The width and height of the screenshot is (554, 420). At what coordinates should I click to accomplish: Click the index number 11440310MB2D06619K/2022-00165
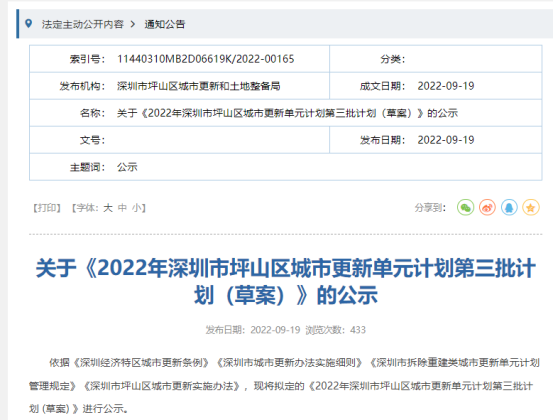click(x=206, y=59)
